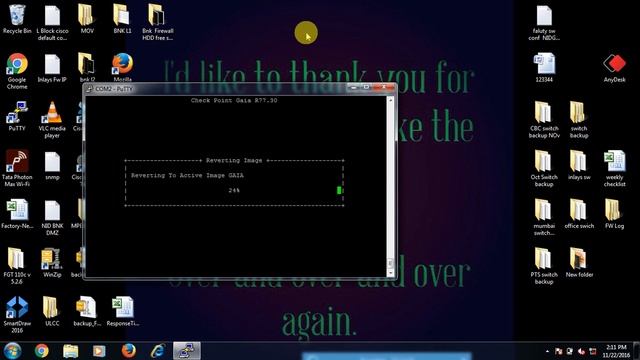
Task: Open the 'inlays sw' folder
Action: (579, 165)
